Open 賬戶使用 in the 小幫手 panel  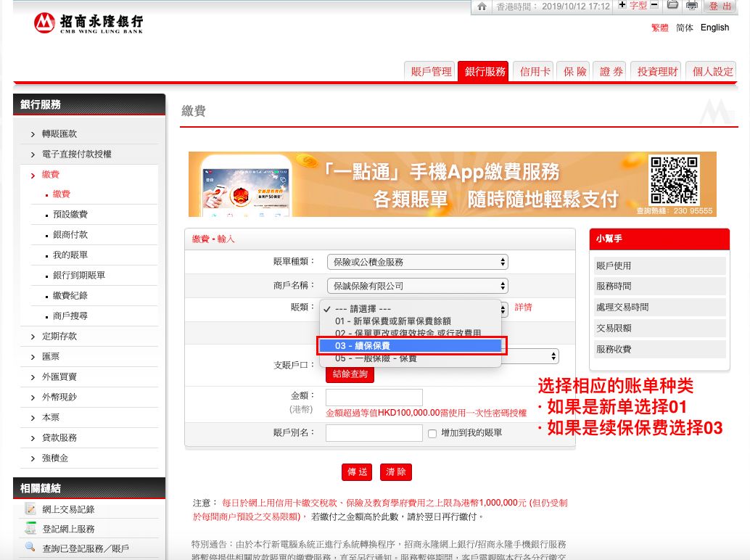tap(659, 266)
